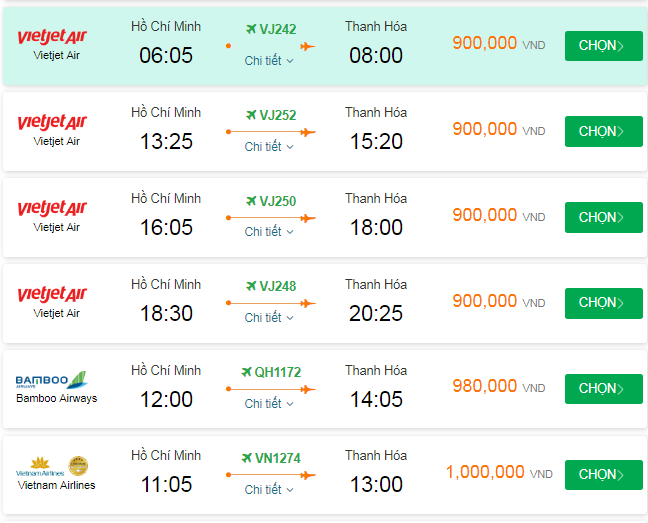Select the 18:30 flight via CHỌN button
648x523 pixels.
pos(603,303)
